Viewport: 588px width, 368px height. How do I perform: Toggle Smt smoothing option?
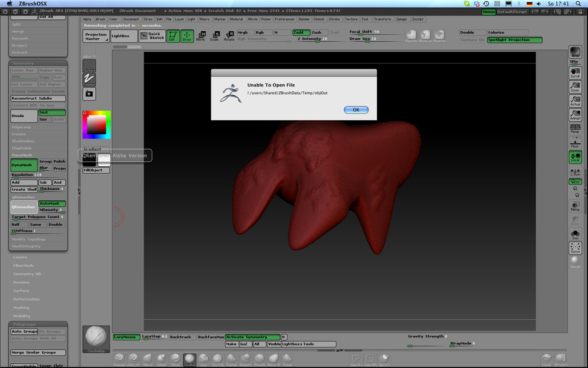pyautogui.click(x=52, y=112)
